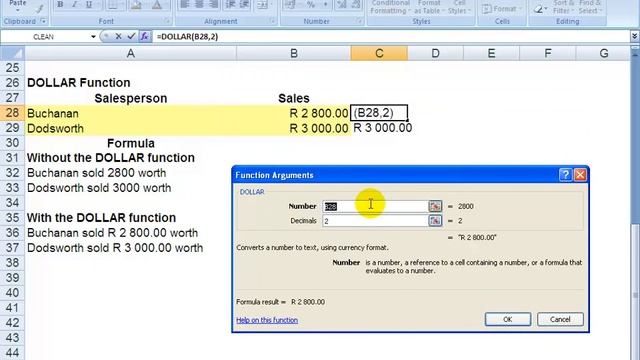Click the Increase Indent icon

tap(244, 4)
